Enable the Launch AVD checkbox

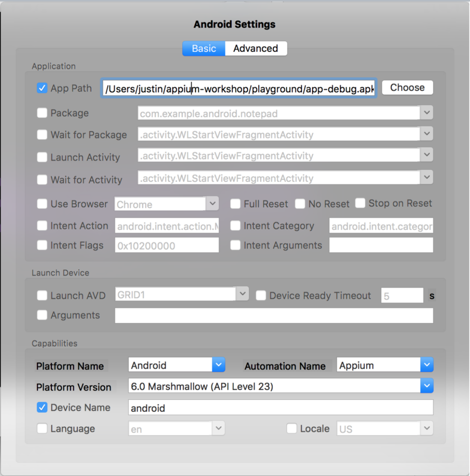coord(42,295)
